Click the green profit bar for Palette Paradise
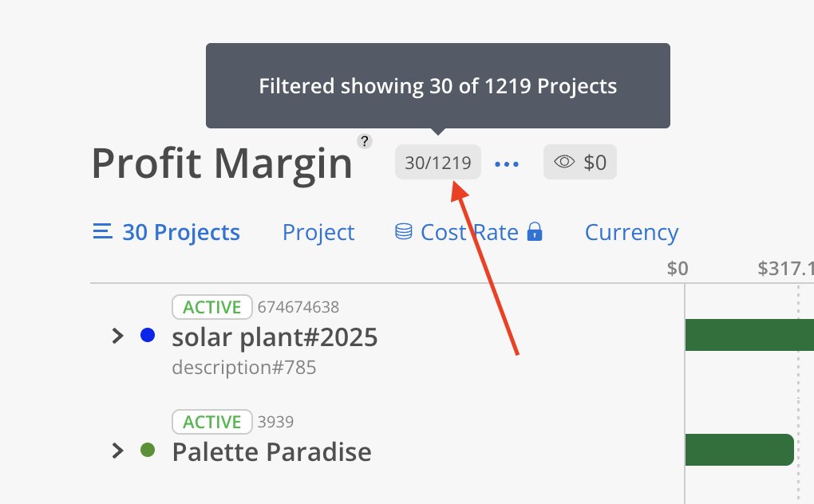The height and width of the screenshot is (504, 814). [739, 450]
